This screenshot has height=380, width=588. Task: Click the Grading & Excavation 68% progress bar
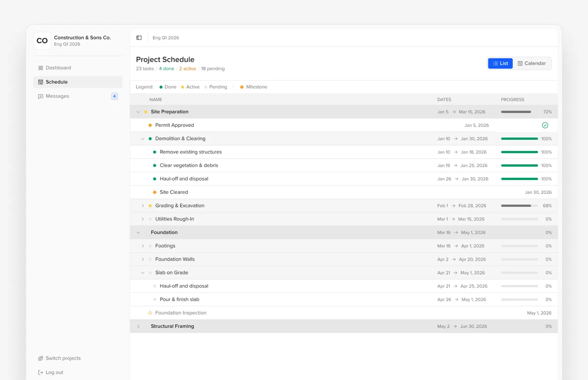click(x=519, y=206)
